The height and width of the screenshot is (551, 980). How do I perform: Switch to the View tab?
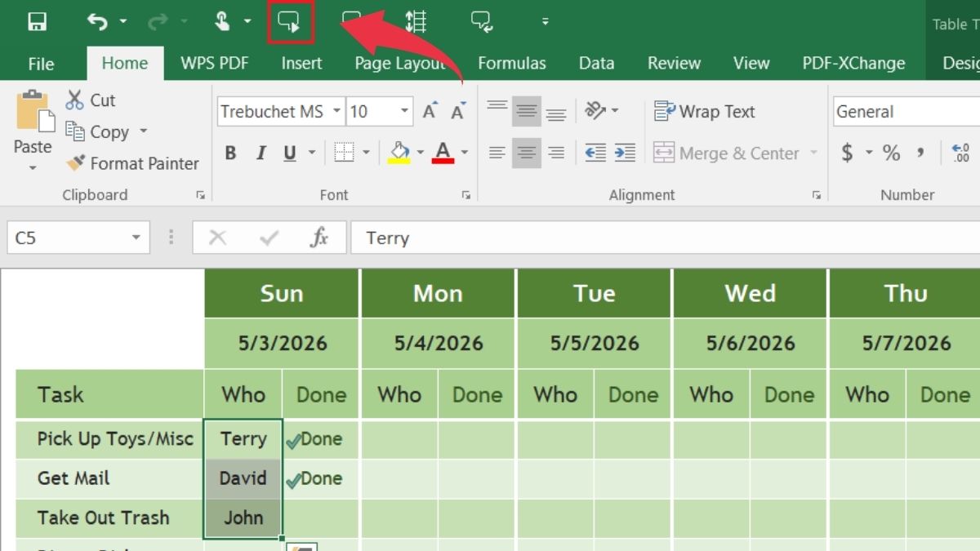pos(751,63)
